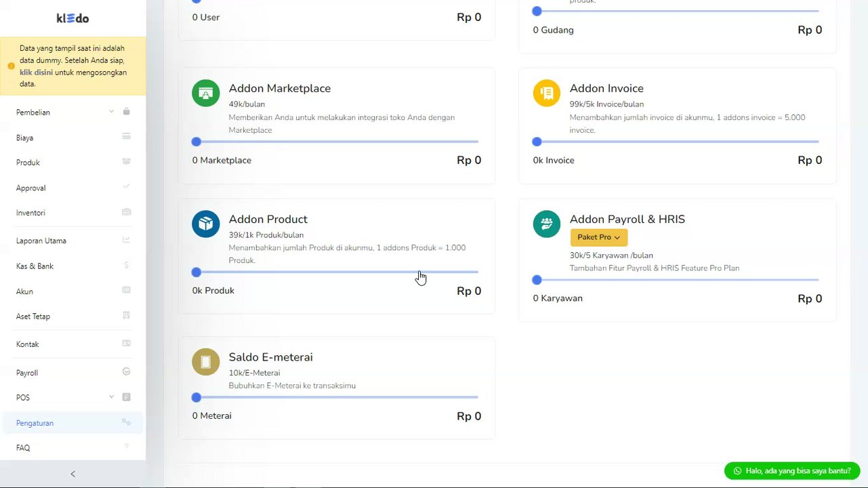
Task: Click the Saldo E-meterai stamp icon
Action: [205, 362]
